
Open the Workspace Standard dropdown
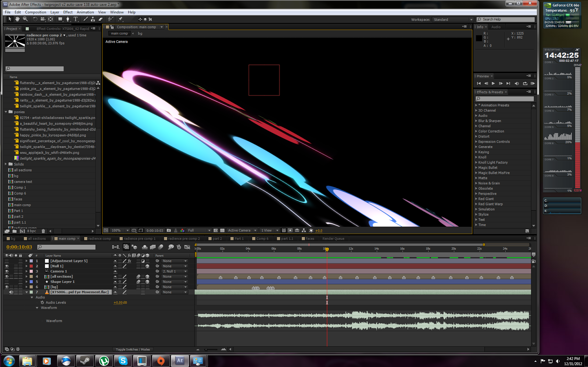coord(452,19)
